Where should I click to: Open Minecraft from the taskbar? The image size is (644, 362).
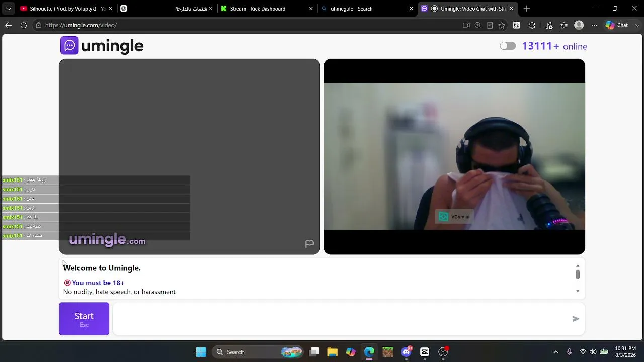point(387,352)
